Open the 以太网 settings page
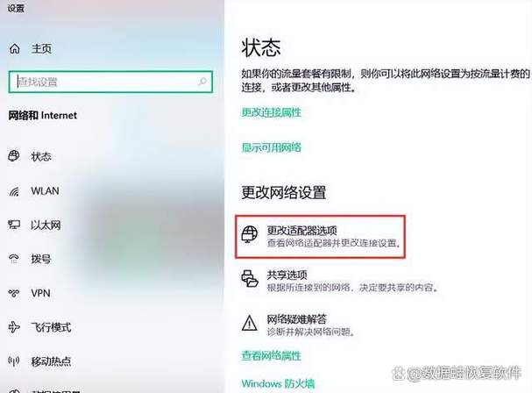 click(45, 225)
